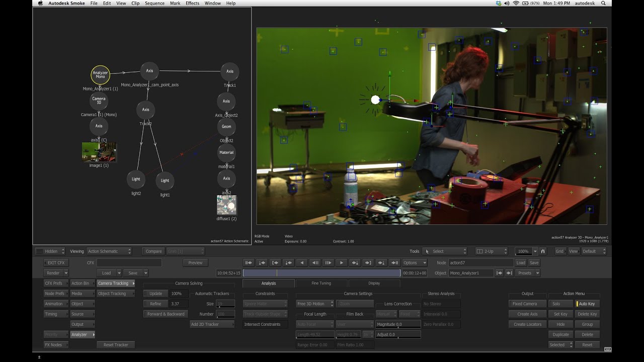The height and width of the screenshot is (362, 644).
Task: Toggle Hide in the Action Menu
Action: coord(560,324)
